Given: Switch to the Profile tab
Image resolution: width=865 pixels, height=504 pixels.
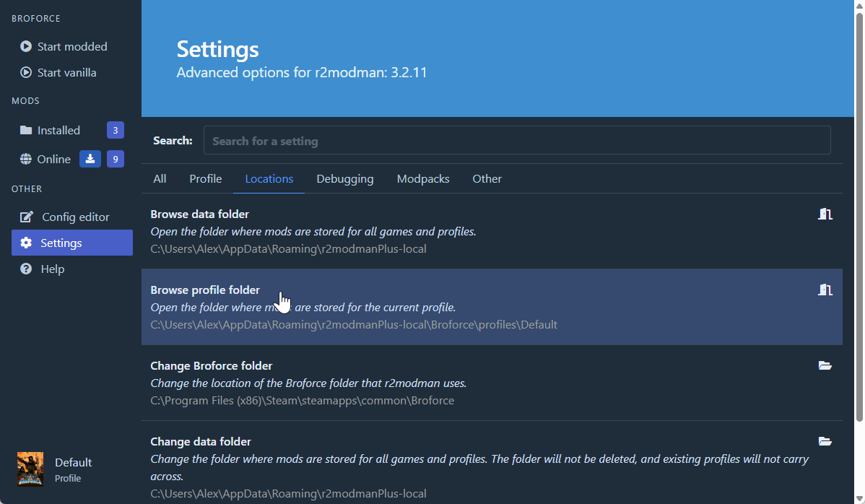Looking at the screenshot, I should click(x=206, y=178).
